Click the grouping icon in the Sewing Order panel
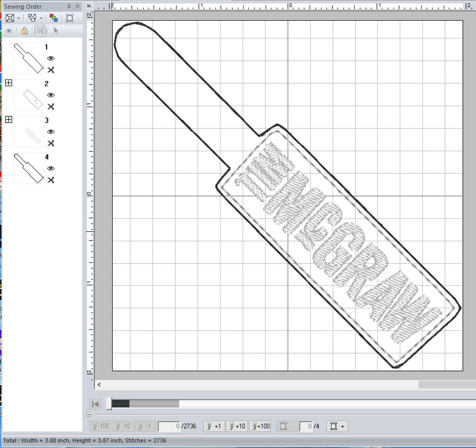 coord(33,18)
